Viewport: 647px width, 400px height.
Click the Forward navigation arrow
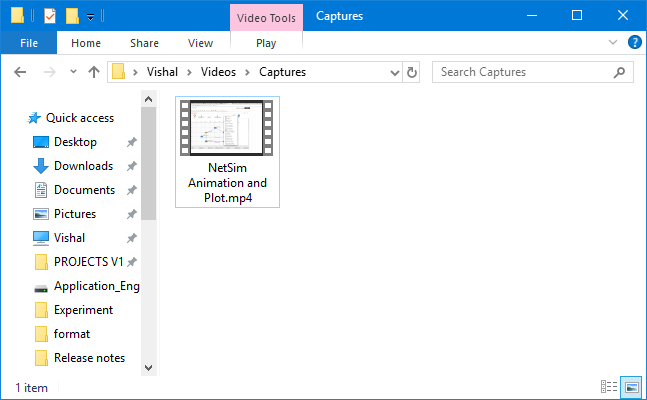(x=50, y=72)
